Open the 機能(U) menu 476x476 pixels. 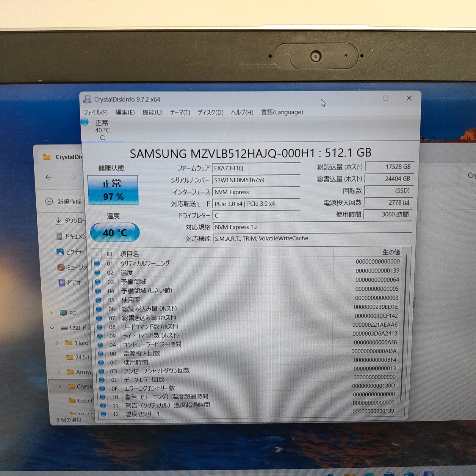152,112
